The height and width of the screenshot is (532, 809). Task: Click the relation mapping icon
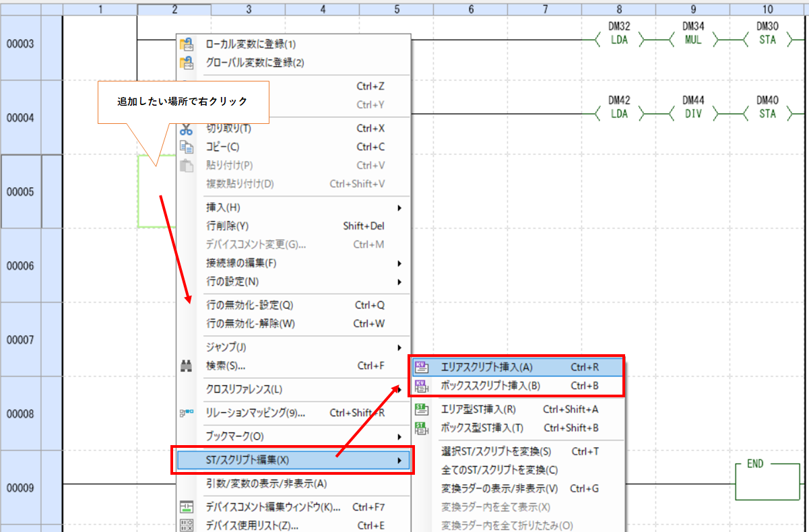[187, 413]
